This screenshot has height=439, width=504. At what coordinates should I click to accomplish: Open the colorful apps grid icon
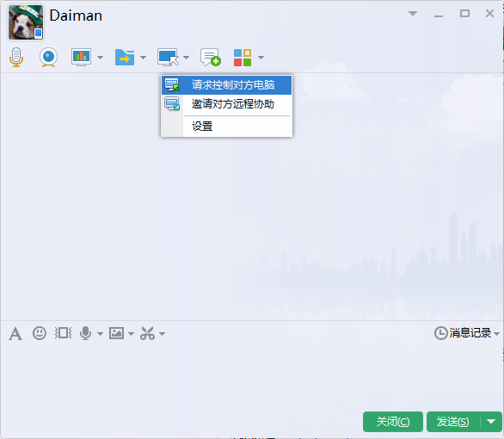click(243, 58)
